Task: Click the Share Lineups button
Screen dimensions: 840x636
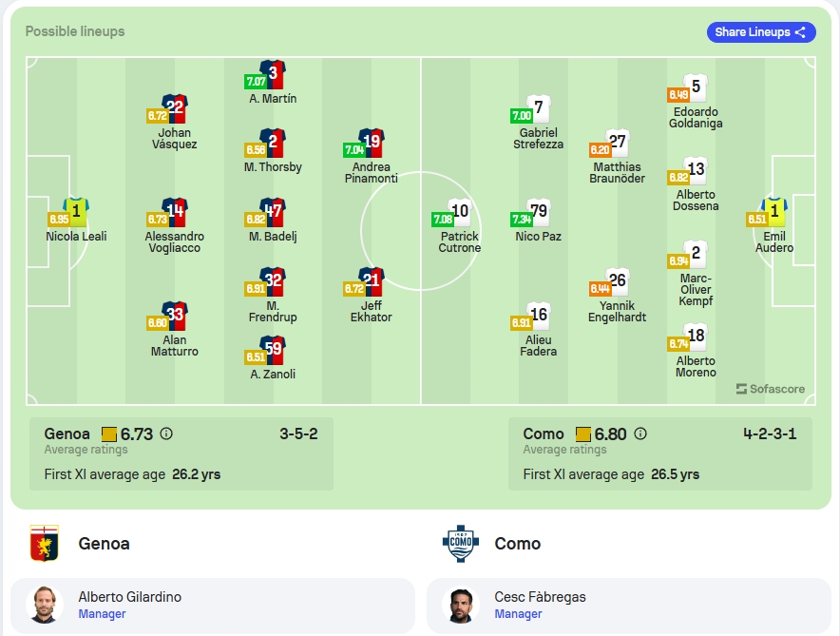Action: pyautogui.click(x=761, y=32)
